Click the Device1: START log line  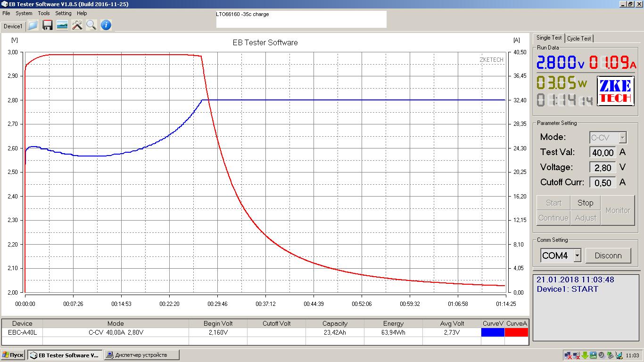coord(567,289)
